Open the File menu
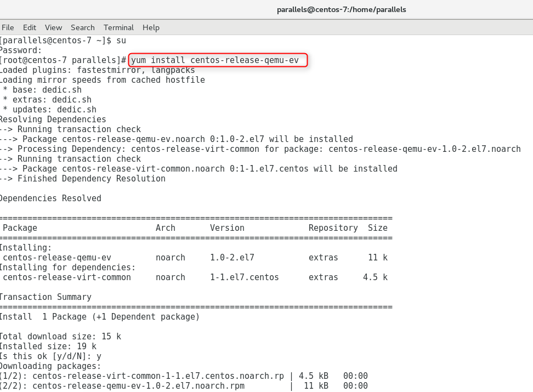 pyautogui.click(x=8, y=27)
